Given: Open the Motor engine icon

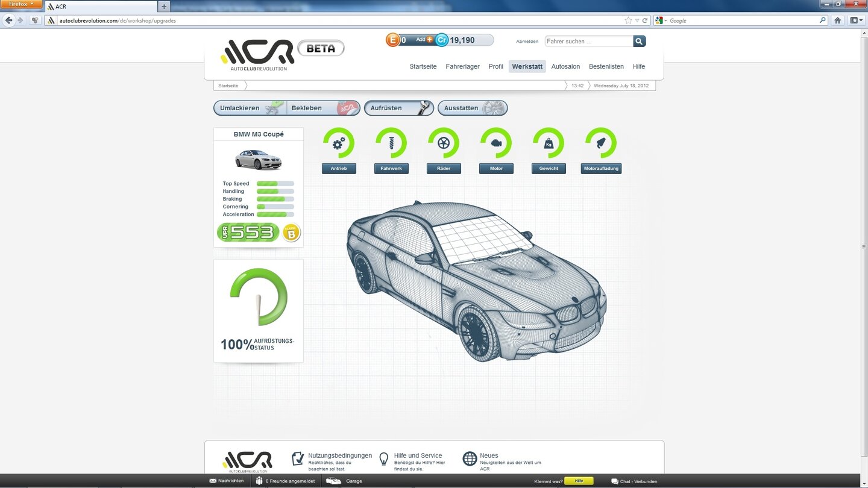Looking at the screenshot, I should pyautogui.click(x=496, y=143).
